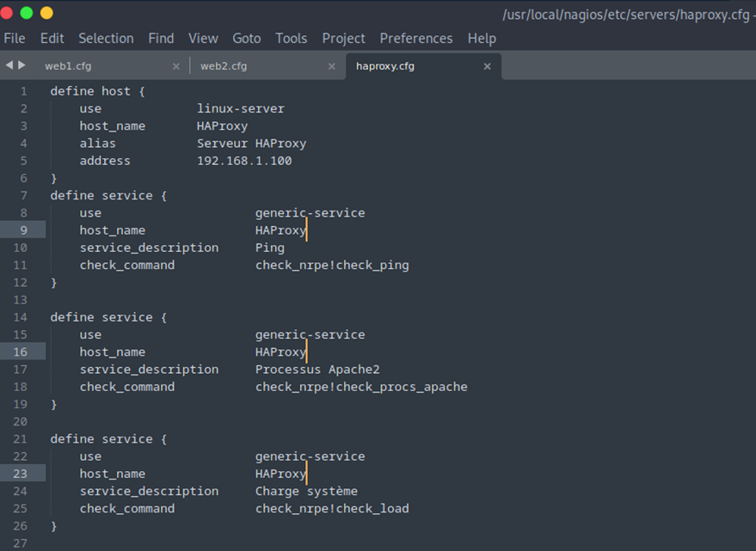Switch to the web1.cfg tab

68,66
